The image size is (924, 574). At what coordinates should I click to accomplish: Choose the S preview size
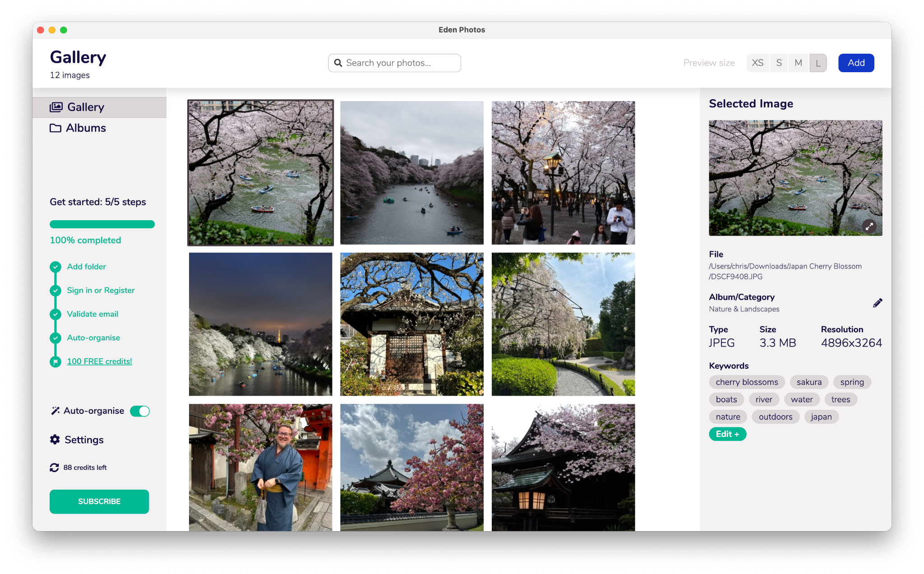tap(779, 63)
